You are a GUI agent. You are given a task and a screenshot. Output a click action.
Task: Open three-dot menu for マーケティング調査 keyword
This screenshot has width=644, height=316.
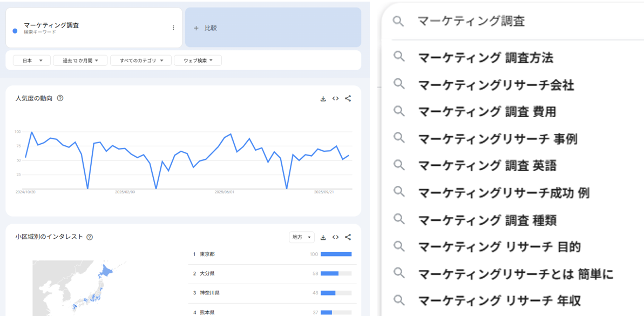pyautogui.click(x=173, y=28)
